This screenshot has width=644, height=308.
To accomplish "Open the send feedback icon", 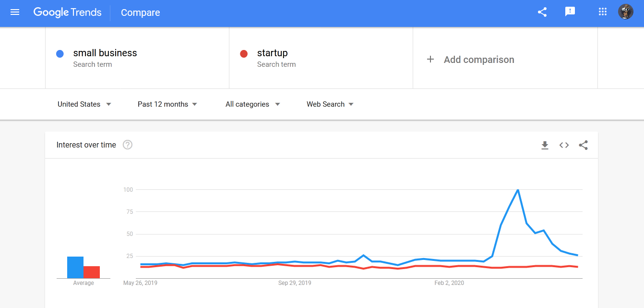I will tap(570, 12).
